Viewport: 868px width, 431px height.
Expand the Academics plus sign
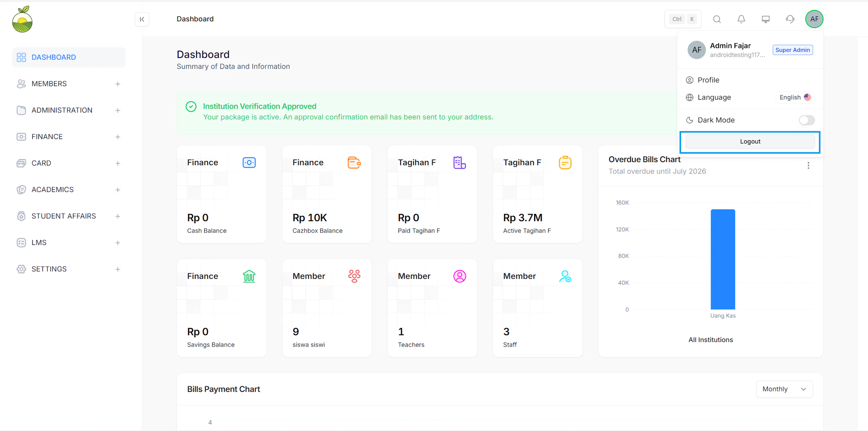tap(118, 190)
